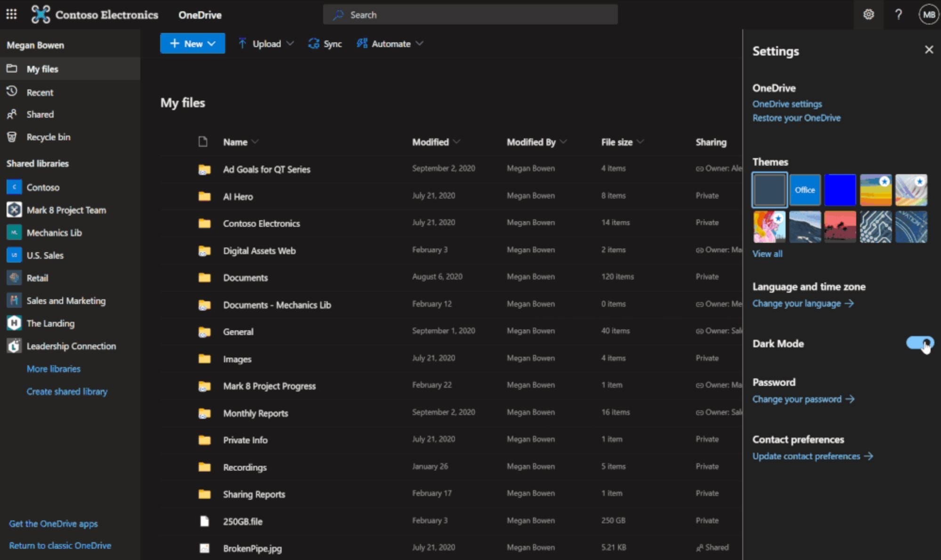Select the red sunset palm trees theme
The image size is (941, 560).
(x=840, y=227)
